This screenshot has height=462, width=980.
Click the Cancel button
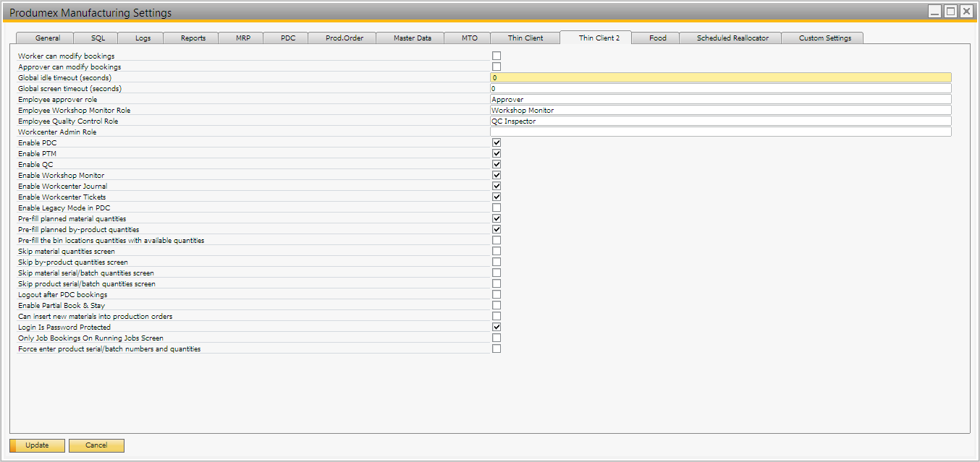click(x=96, y=445)
